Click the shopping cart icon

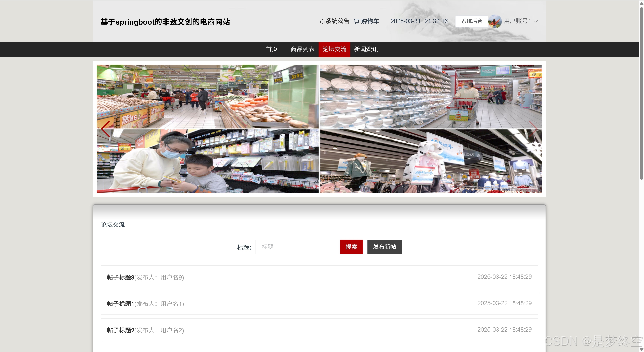click(356, 21)
